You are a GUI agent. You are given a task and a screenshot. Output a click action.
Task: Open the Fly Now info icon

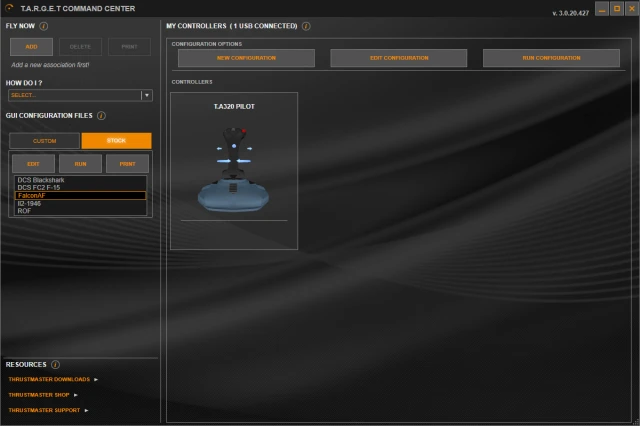(43, 26)
